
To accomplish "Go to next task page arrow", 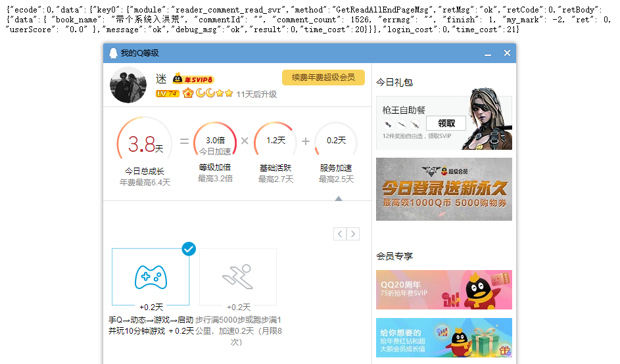I will (x=353, y=234).
